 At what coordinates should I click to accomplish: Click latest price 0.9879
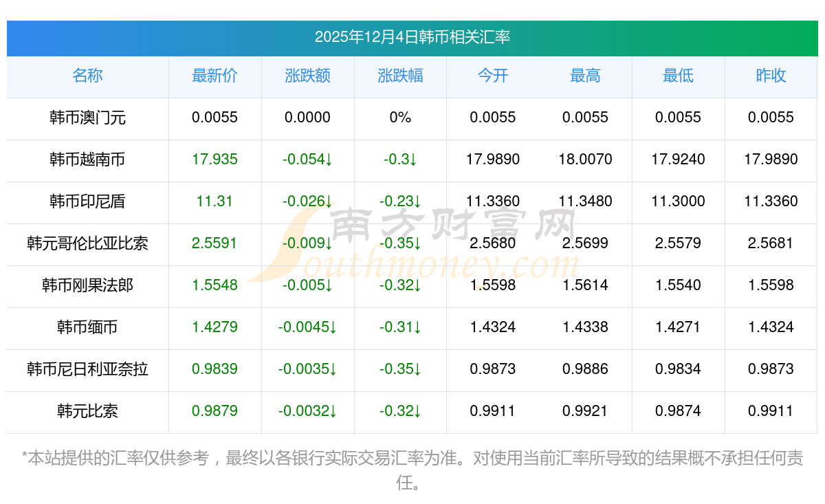click(214, 411)
